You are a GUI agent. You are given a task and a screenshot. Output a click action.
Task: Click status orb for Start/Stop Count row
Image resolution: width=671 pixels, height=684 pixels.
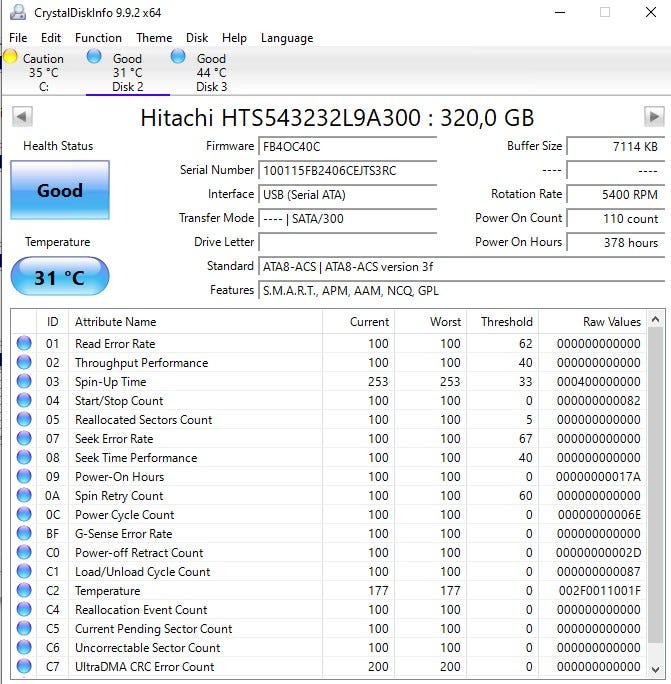pyautogui.click(x=24, y=400)
